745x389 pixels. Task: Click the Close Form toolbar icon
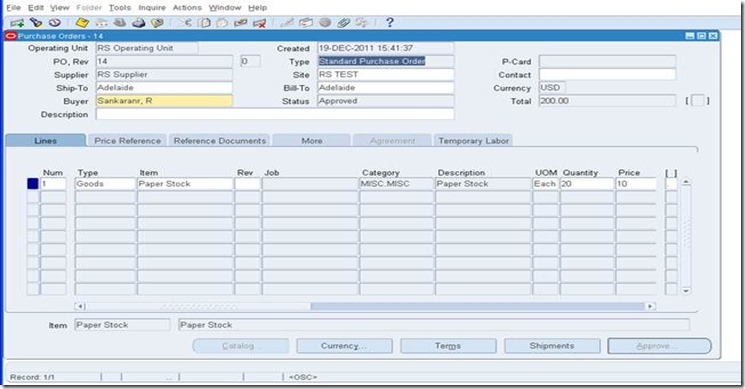click(x=157, y=22)
